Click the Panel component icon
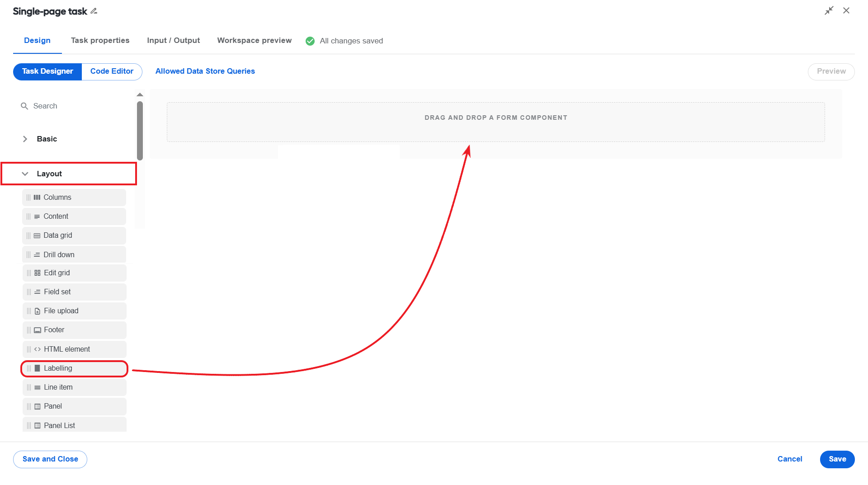 [x=38, y=406]
